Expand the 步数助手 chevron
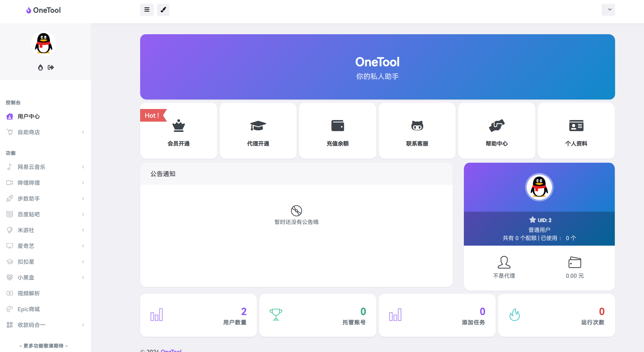Viewport: 644px width, 352px height. (83, 199)
